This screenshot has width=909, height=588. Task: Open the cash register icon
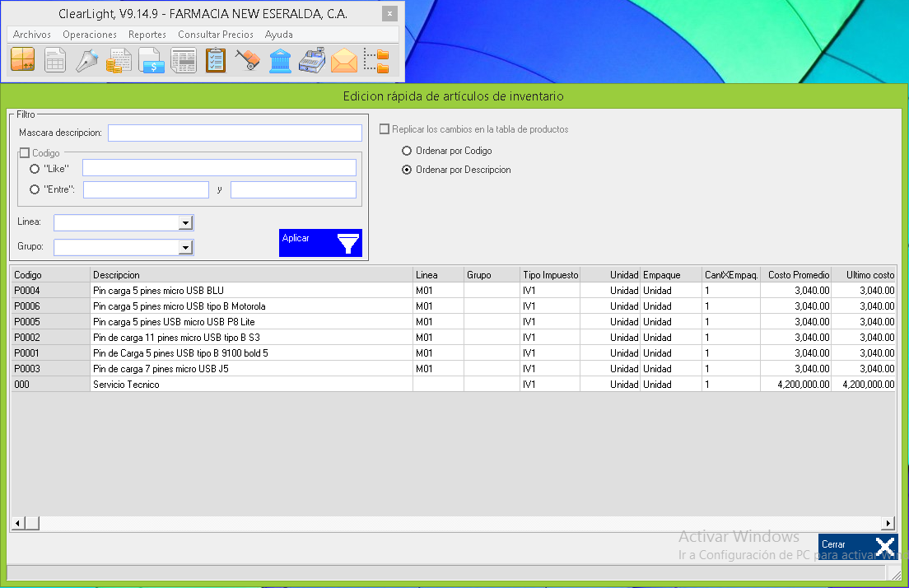coord(312,61)
